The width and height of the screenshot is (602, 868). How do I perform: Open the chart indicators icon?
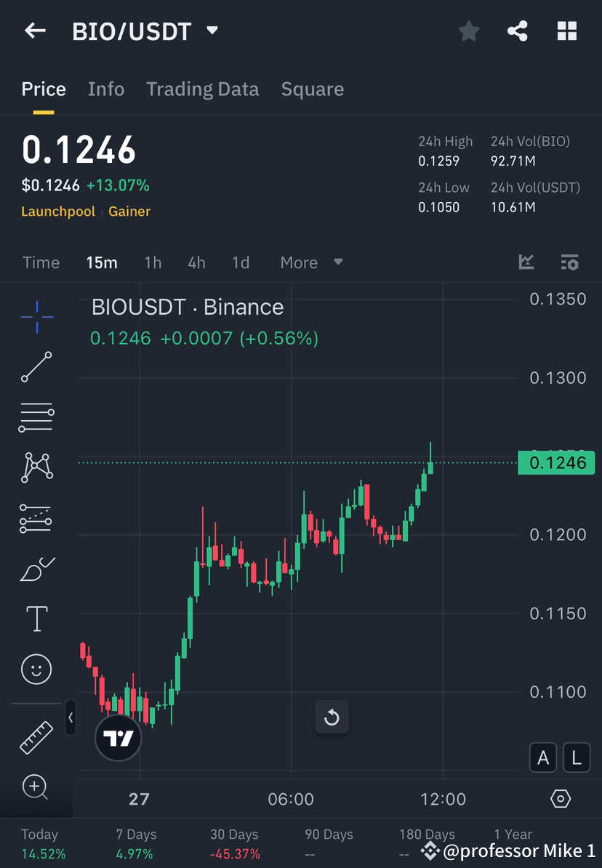[x=526, y=262]
